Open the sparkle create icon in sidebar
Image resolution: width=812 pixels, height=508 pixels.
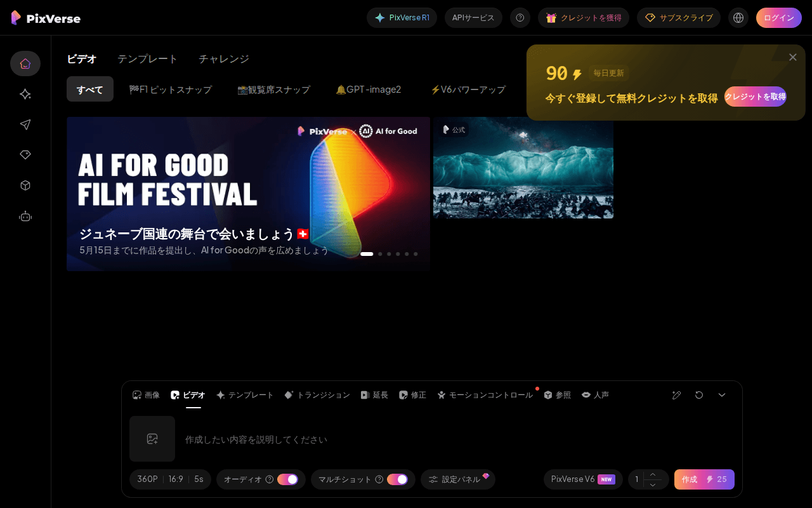[25, 94]
